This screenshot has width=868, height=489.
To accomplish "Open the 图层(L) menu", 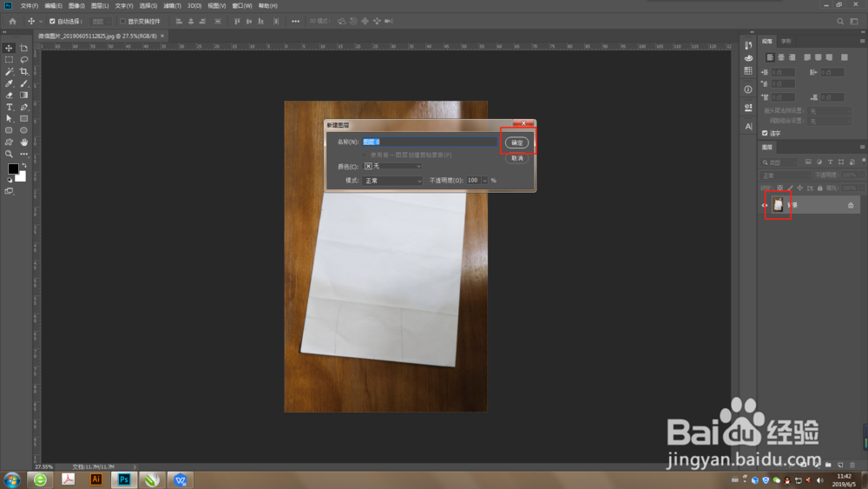I will tap(100, 5).
